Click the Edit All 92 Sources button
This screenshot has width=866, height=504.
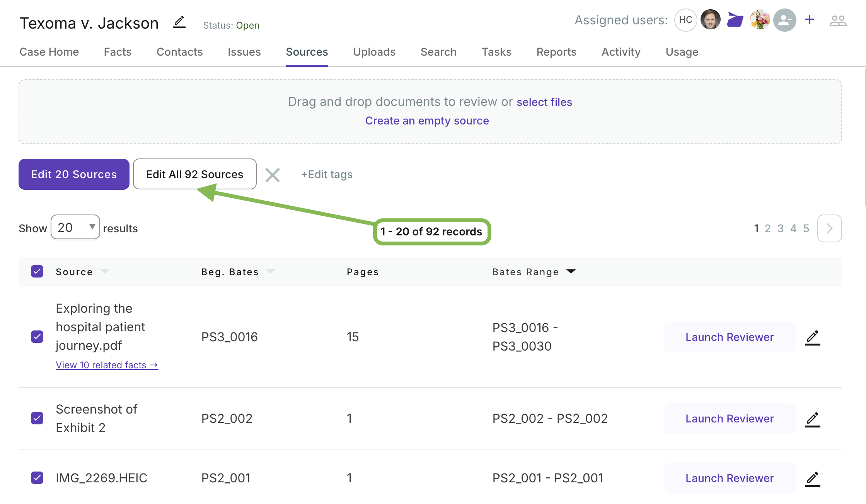coord(194,174)
